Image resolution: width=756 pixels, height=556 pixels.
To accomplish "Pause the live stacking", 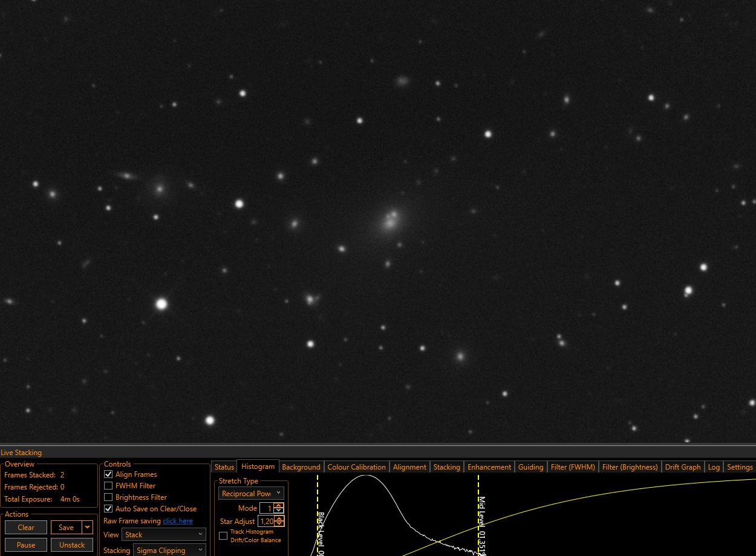I will 26,545.
